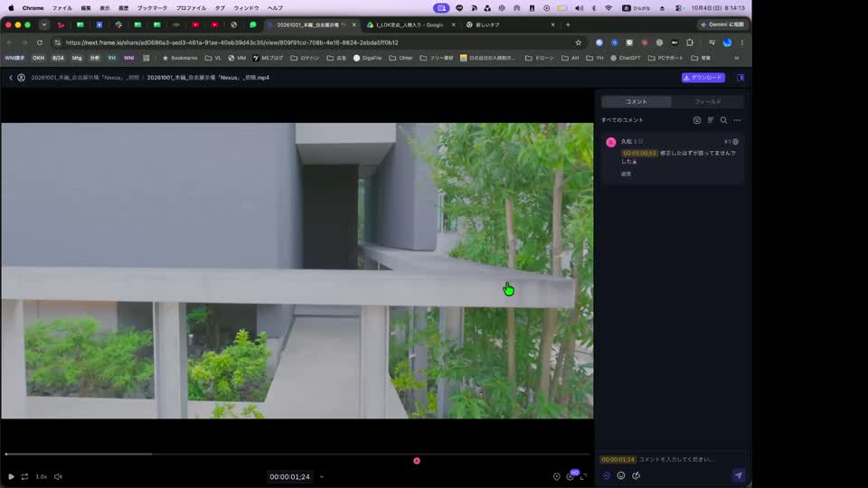This screenshot has width=868, height=488.
Task: Open the Chrome tab search dropdown
Action: tap(44, 25)
